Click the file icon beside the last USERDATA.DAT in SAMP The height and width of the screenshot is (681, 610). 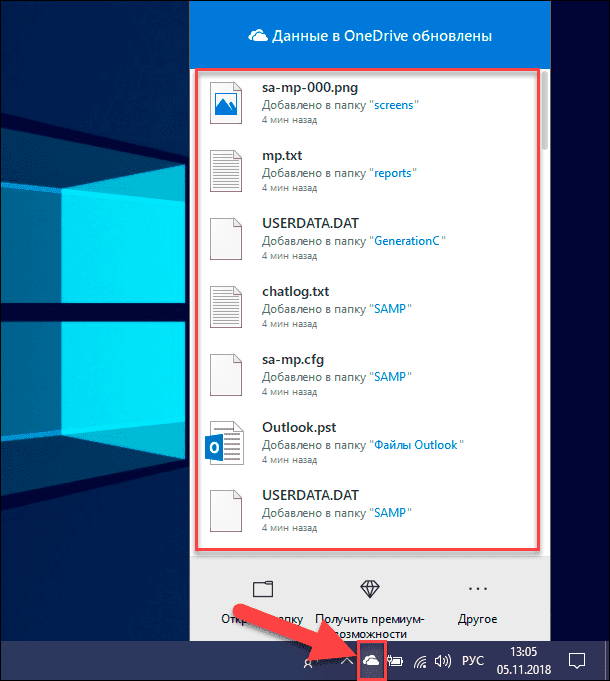(x=226, y=511)
